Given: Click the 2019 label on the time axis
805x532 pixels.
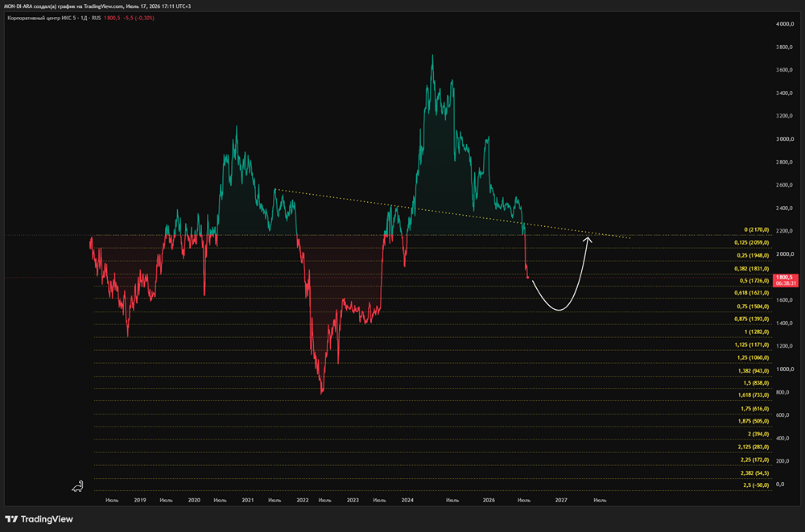Looking at the screenshot, I should [x=139, y=500].
